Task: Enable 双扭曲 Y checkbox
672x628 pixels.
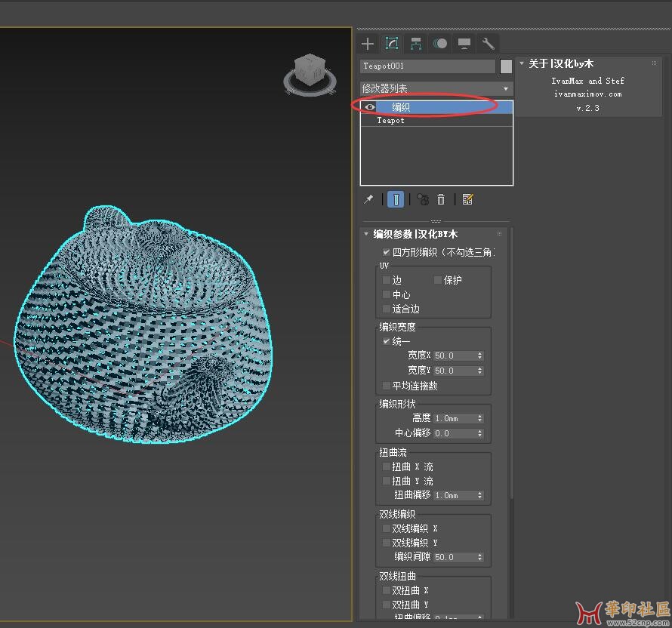Action: [386, 605]
